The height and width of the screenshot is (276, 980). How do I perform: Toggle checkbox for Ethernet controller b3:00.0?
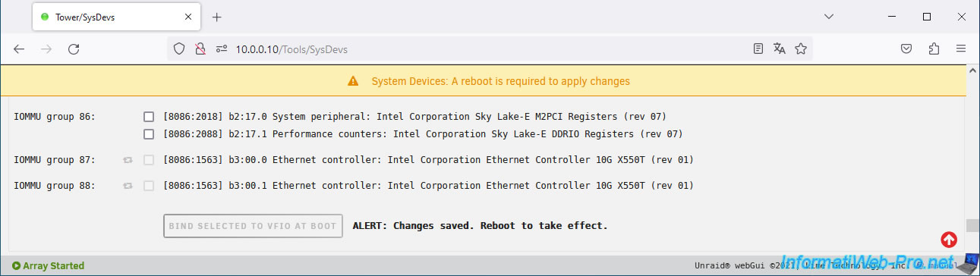149,160
